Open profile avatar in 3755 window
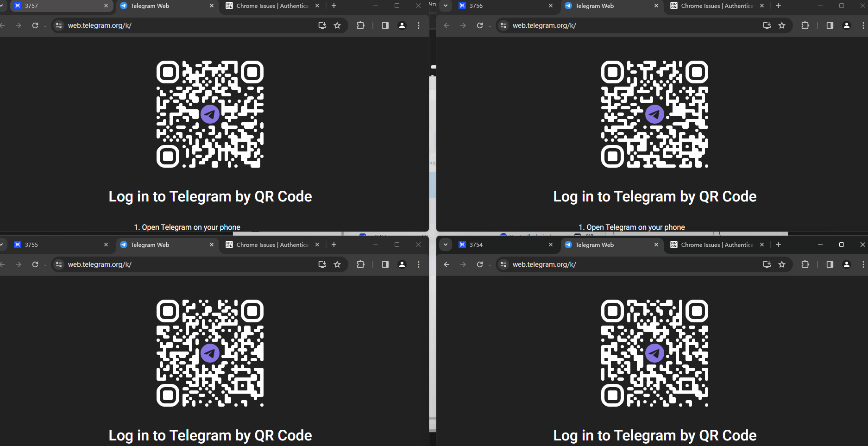Viewport: 868px width, 446px height. click(x=402, y=264)
